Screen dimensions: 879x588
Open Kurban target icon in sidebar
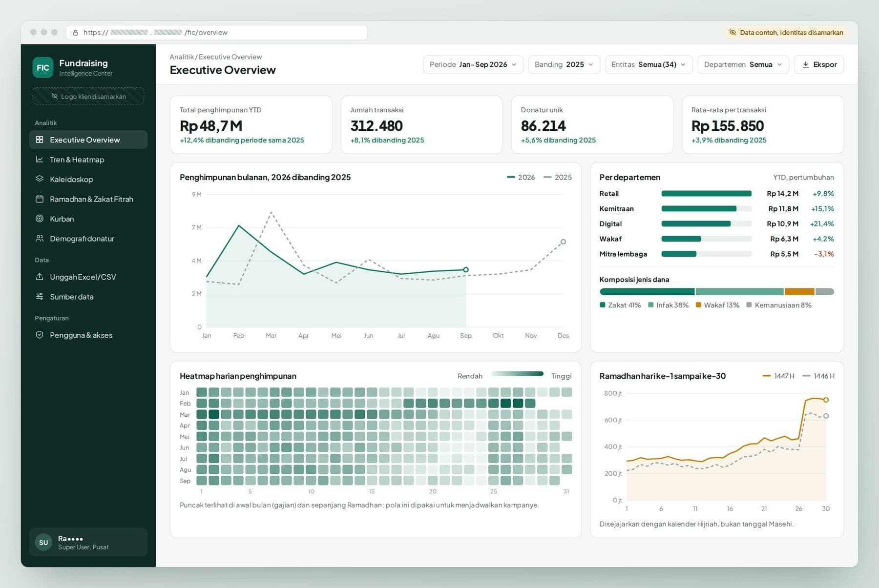40,219
